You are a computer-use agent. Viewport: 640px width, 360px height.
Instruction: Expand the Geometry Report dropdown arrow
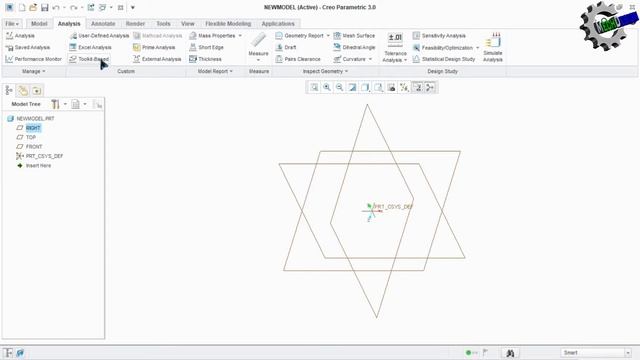coord(328,36)
